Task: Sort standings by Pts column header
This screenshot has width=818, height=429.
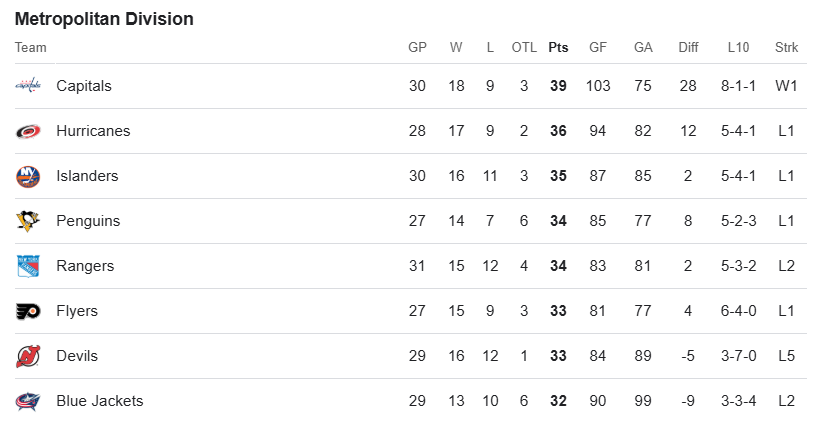Action: click(558, 47)
